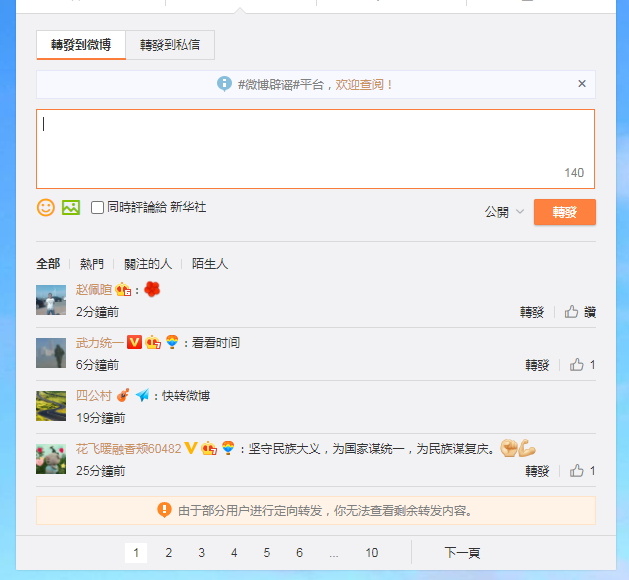Click the 19分鐘前 timestamp
This screenshot has height=580, width=629.
pyautogui.click(x=101, y=418)
